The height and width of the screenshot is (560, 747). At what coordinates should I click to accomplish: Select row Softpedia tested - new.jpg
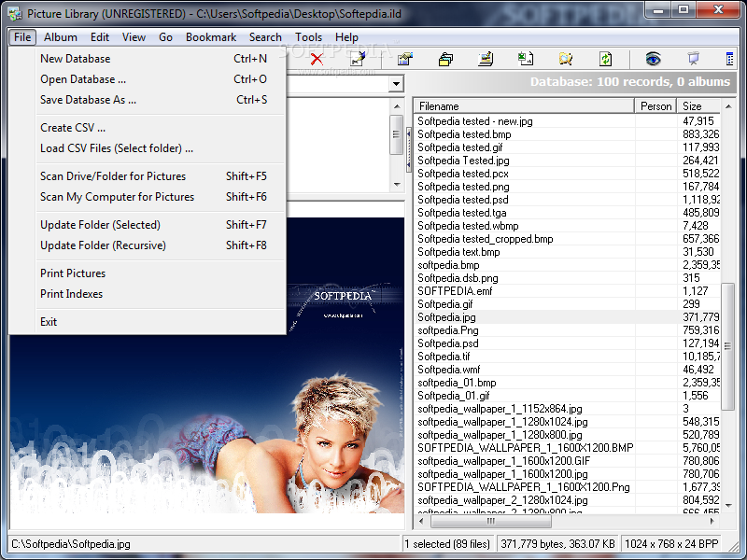click(567, 121)
